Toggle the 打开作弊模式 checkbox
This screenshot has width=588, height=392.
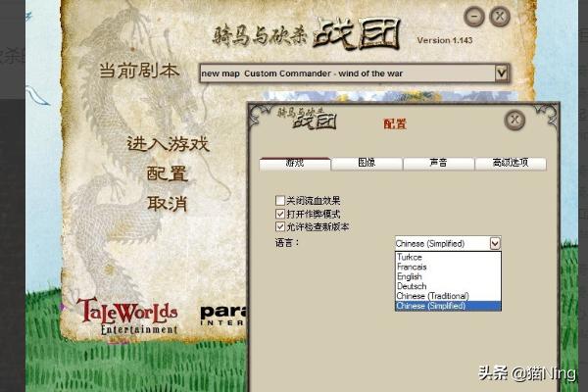coord(280,214)
